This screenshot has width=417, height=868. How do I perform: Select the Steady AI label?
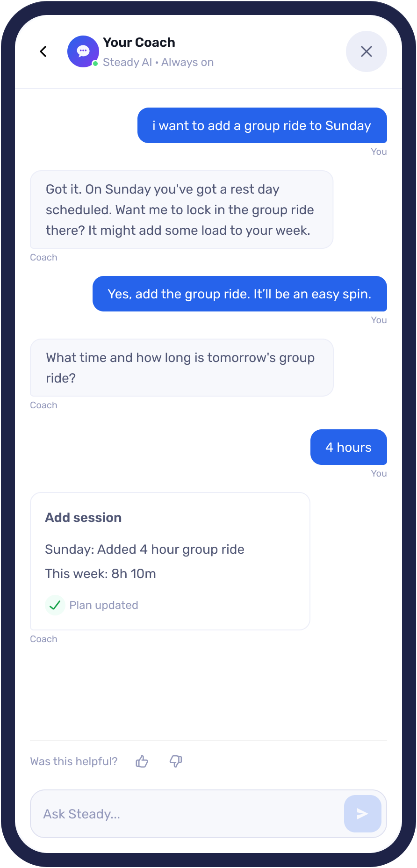pyautogui.click(x=127, y=62)
